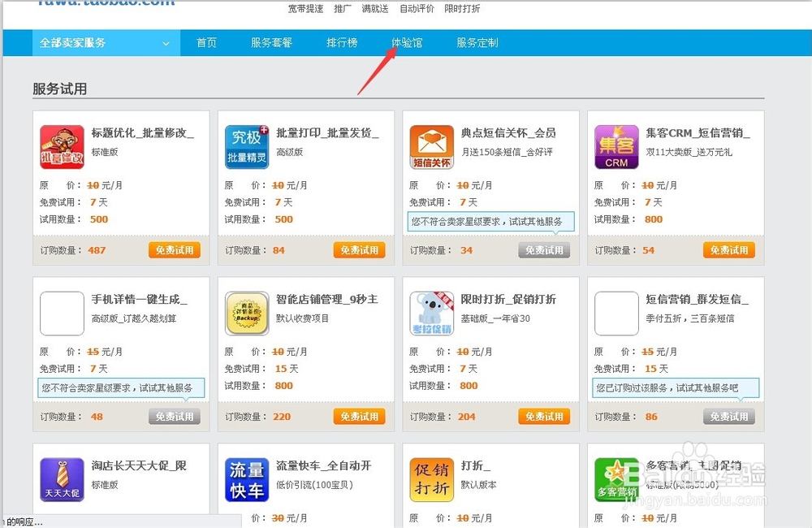Viewport: 812px width, 528px height.
Task: Click the 智能店铺管理 backup seal icon
Action: point(247,313)
